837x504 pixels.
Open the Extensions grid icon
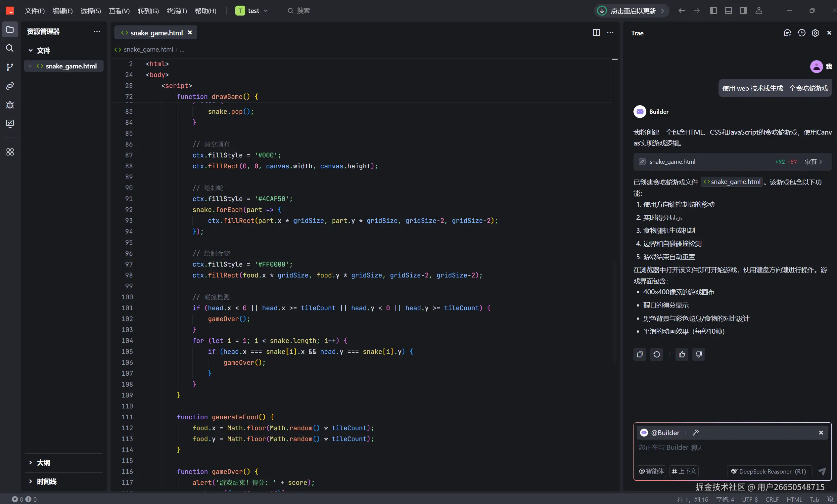pyautogui.click(x=10, y=152)
